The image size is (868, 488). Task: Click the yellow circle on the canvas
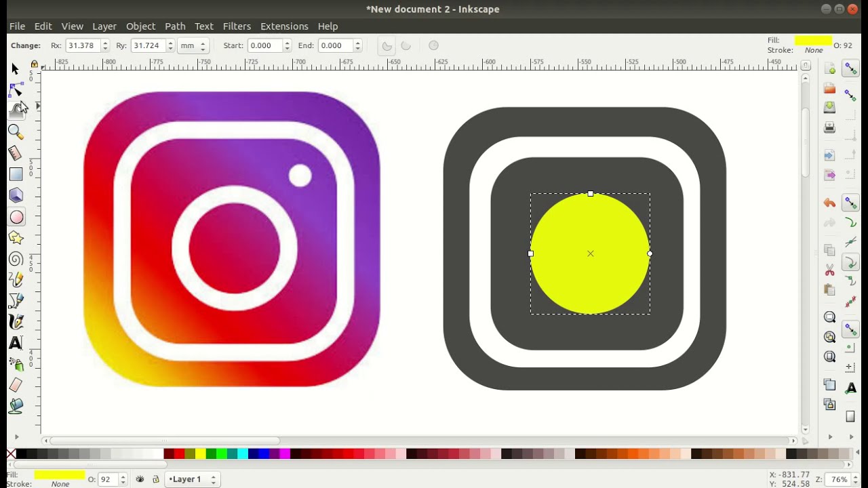coord(590,253)
